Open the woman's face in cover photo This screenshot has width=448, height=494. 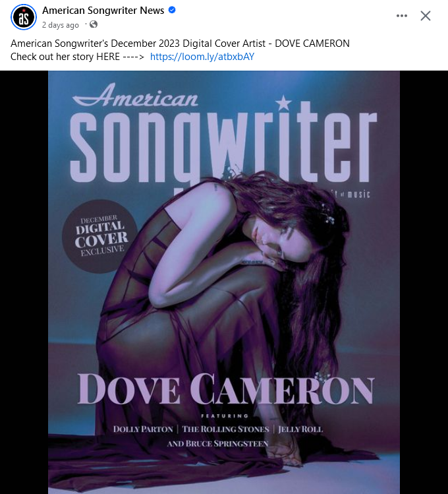pyautogui.click(x=277, y=239)
